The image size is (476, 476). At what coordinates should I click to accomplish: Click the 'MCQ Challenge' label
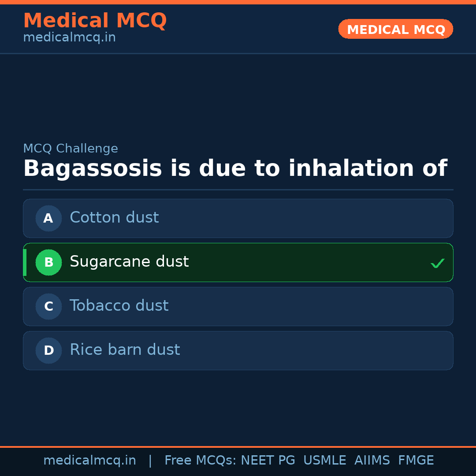tap(71, 148)
